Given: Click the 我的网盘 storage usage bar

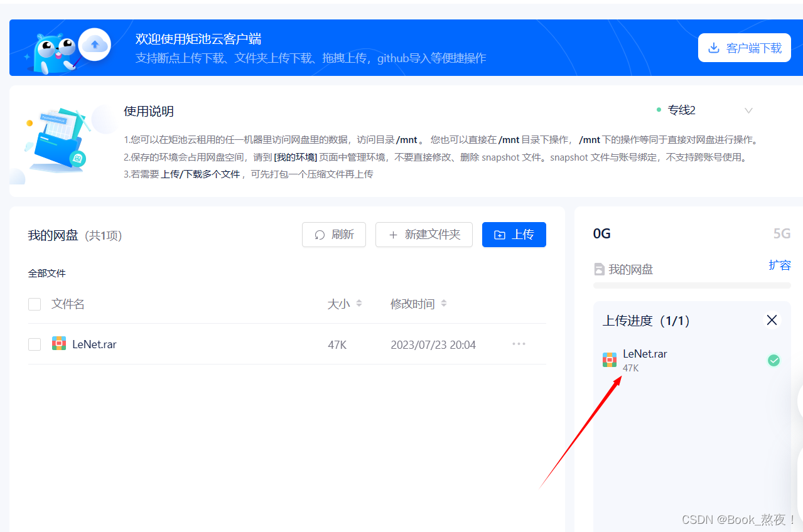Looking at the screenshot, I should point(692,285).
